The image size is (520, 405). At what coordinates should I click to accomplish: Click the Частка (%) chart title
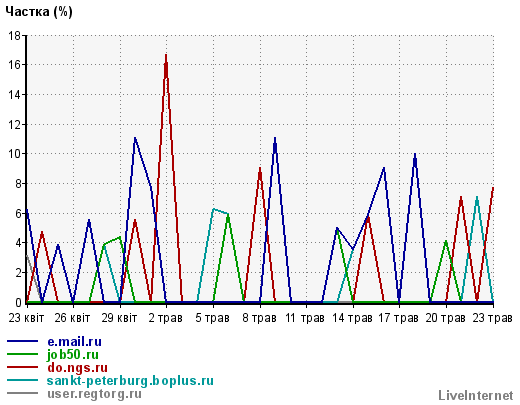(x=39, y=12)
